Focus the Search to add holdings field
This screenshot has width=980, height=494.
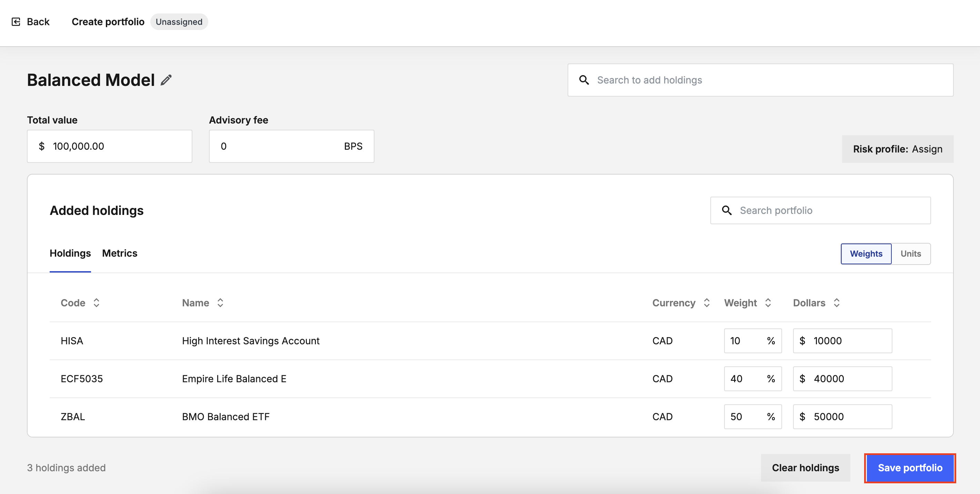(x=760, y=80)
